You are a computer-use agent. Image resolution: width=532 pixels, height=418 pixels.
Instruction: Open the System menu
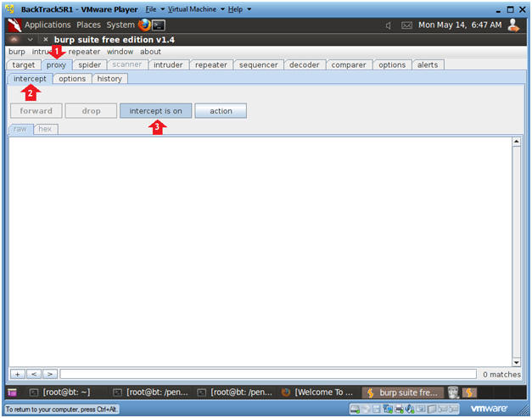[120, 25]
